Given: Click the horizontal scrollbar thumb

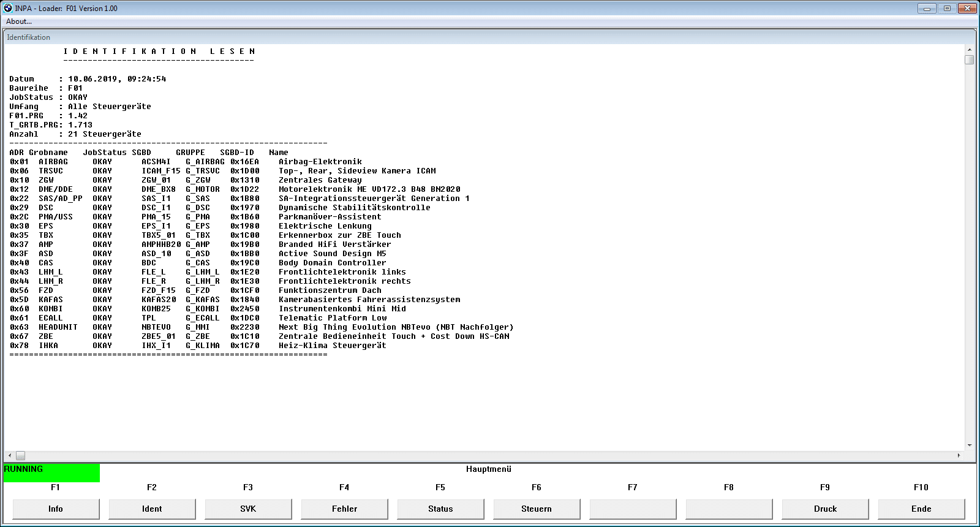Looking at the screenshot, I should pos(20,455).
